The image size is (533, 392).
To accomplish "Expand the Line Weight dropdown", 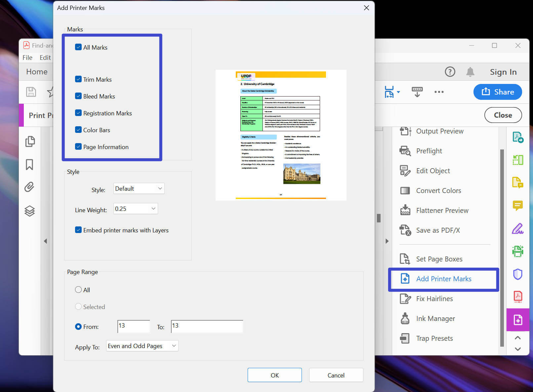I will (135, 209).
